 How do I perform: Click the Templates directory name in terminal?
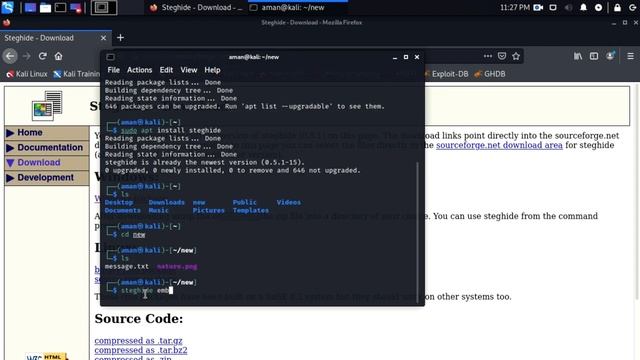coord(251,210)
